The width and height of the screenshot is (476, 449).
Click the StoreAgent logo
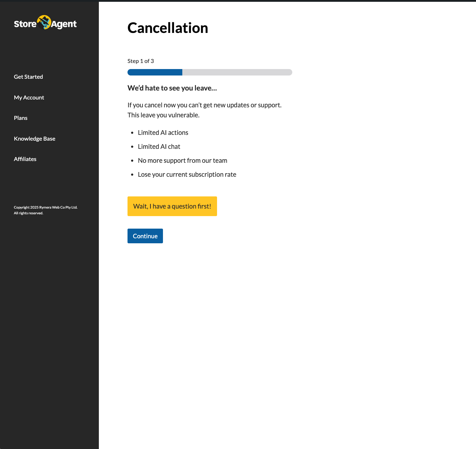pyautogui.click(x=45, y=23)
